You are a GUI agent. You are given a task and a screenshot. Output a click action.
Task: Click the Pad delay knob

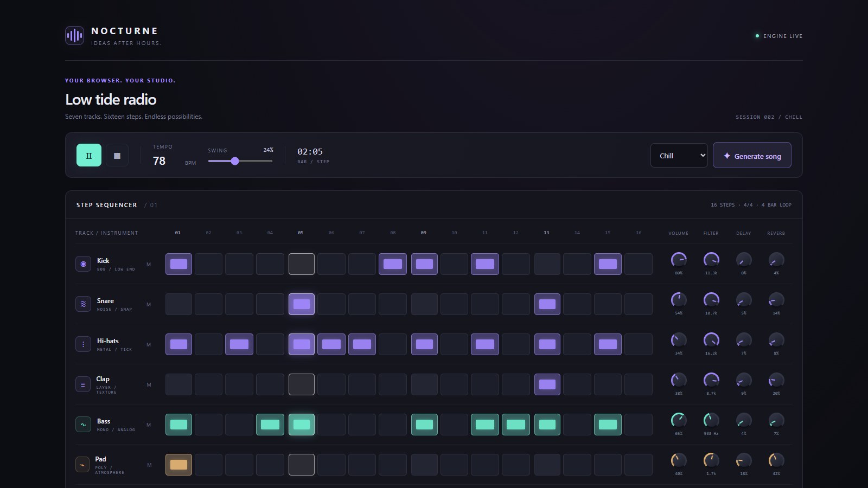(x=744, y=460)
